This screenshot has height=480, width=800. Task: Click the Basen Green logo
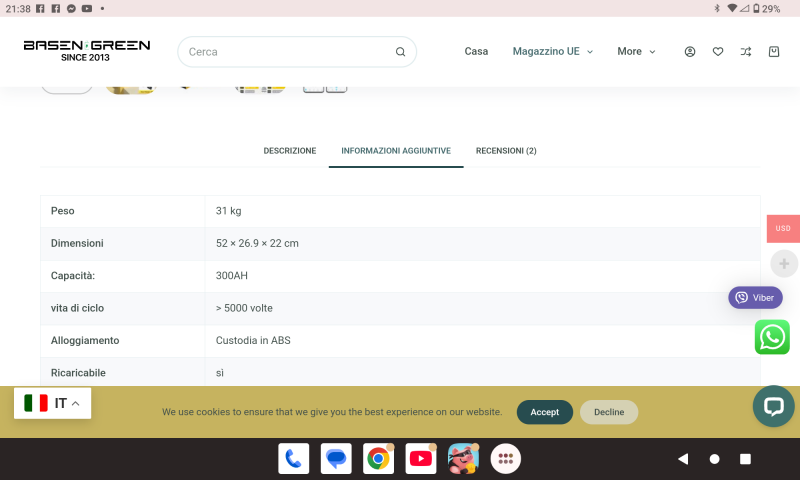(87, 50)
